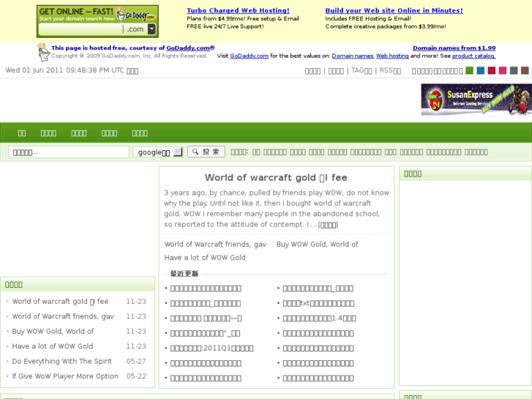Open the Domain names link
Screen dimensions: 532x399
coord(353,56)
